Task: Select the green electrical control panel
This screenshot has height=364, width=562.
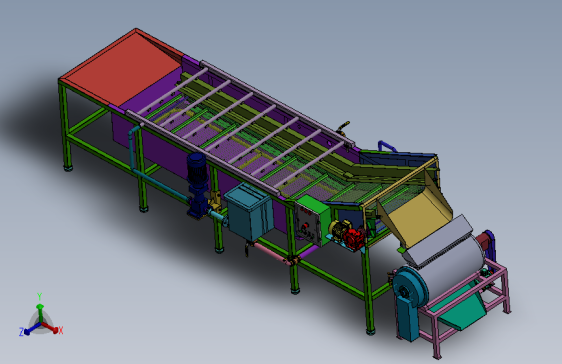Action: click(312, 221)
